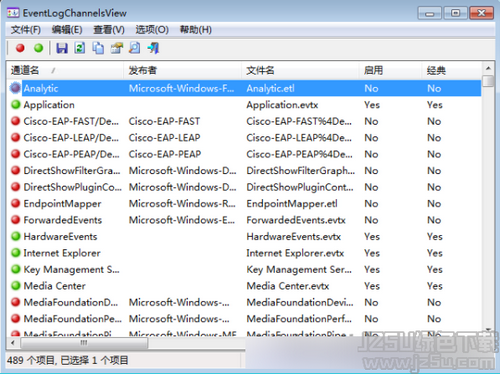Click the Cisco-EAP-PEAP publisher cell

[x=165, y=154]
